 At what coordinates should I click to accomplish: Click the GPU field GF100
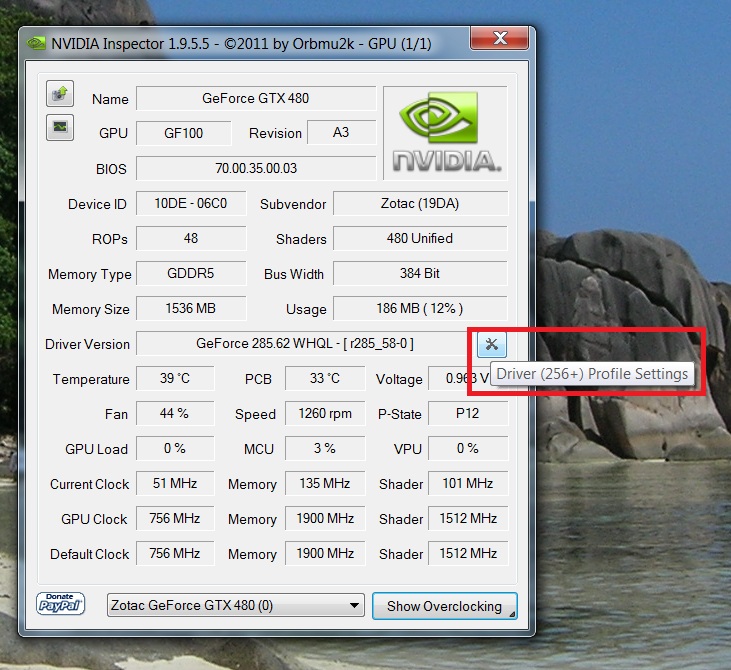[184, 133]
